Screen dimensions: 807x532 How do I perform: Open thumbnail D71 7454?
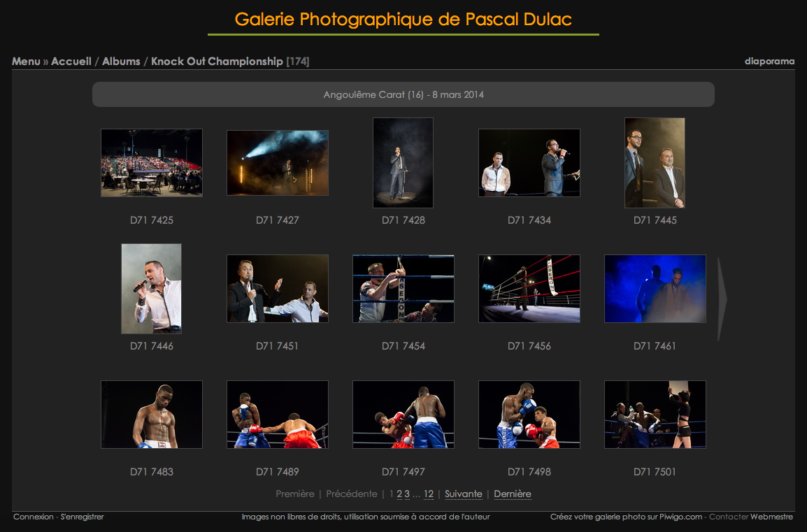(403, 289)
